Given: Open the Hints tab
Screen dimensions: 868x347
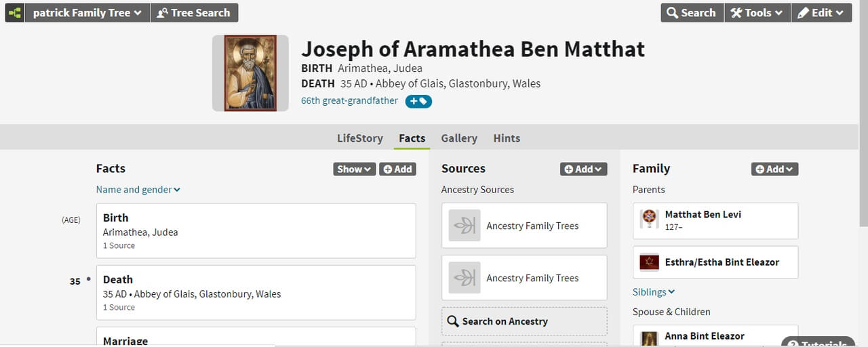Looking at the screenshot, I should pos(507,138).
